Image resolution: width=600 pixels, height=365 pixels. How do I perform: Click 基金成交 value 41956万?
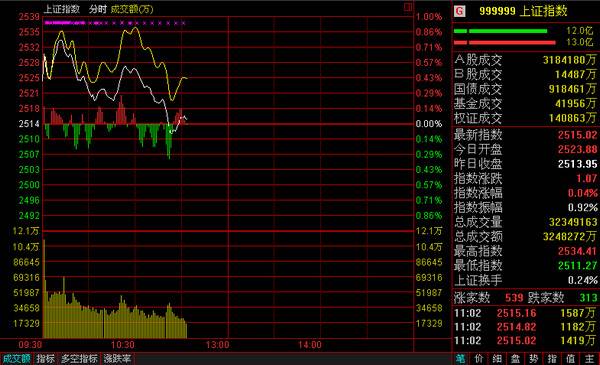click(x=576, y=104)
